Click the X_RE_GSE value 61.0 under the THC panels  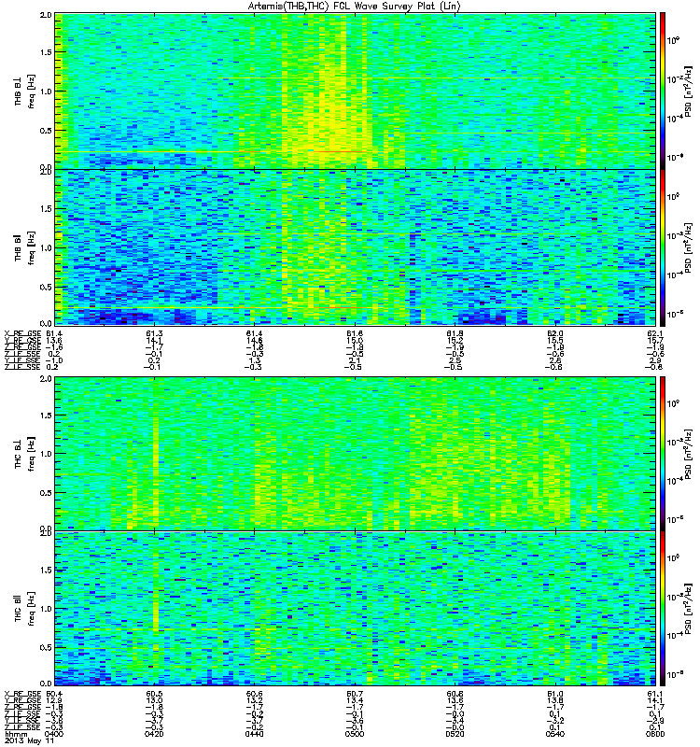pyautogui.click(x=555, y=694)
